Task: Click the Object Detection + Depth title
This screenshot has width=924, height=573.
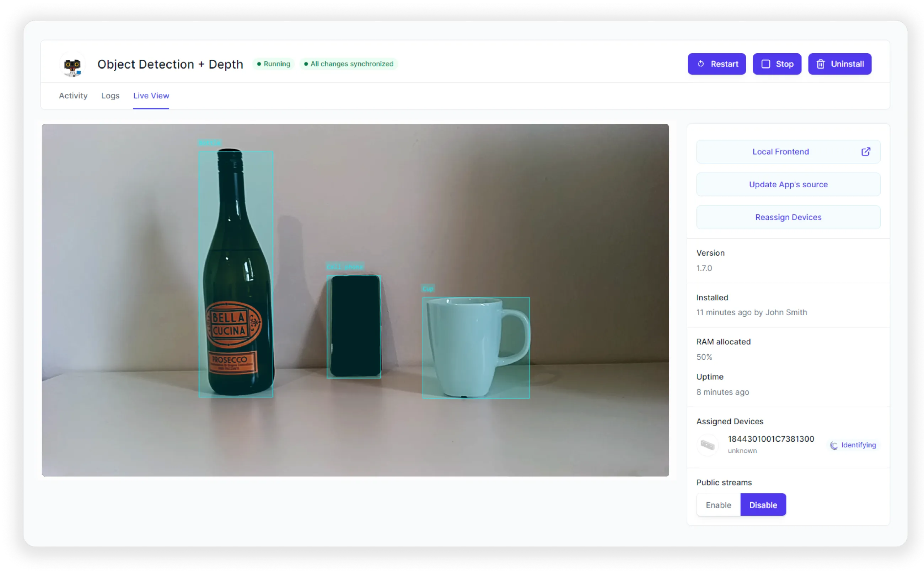Action: pyautogui.click(x=170, y=64)
